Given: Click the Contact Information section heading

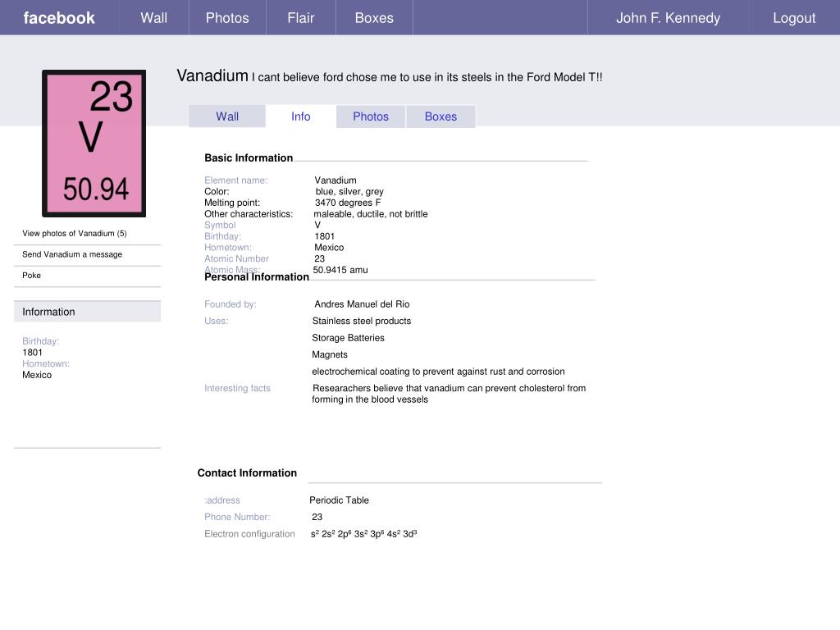Looking at the screenshot, I should click(x=247, y=472).
